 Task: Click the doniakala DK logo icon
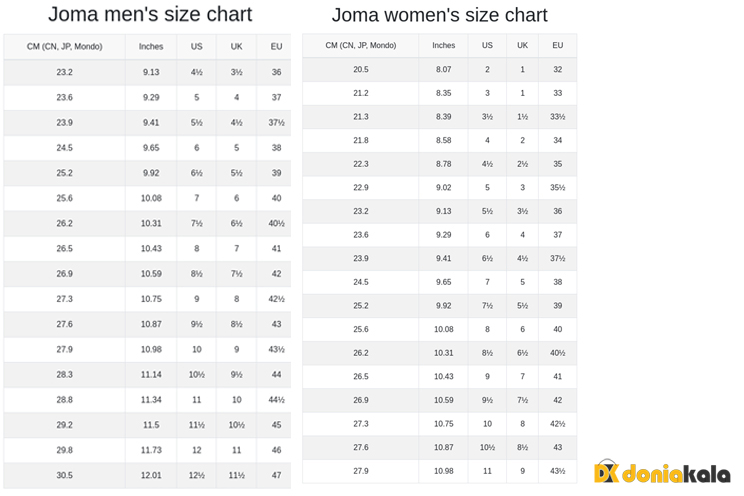(x=606, y=473)
